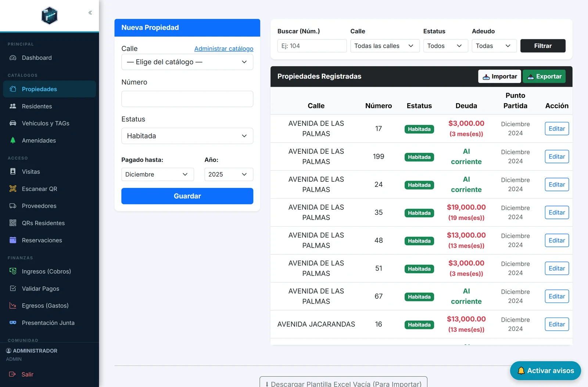The image size is (588, 387).
Task: Open Reservaciones from the sidebar
Action: [50, 240]
